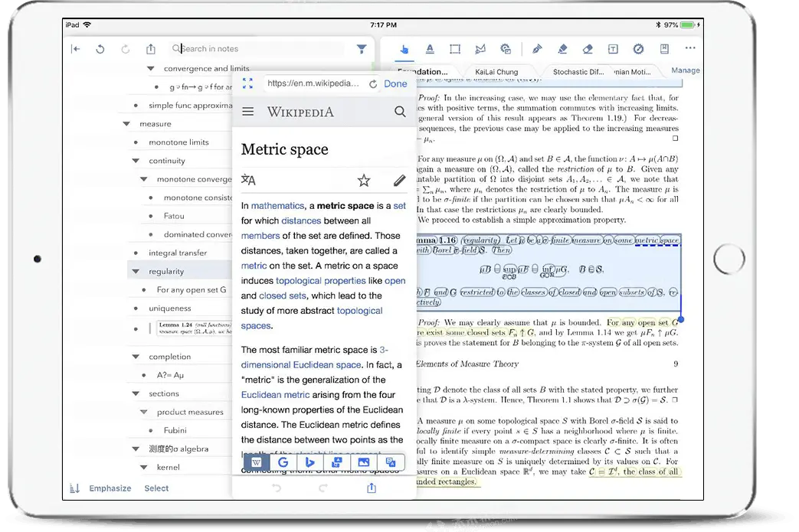Reload the Wikipedia page
Screen dimensions: 799x532
point(373,84)
